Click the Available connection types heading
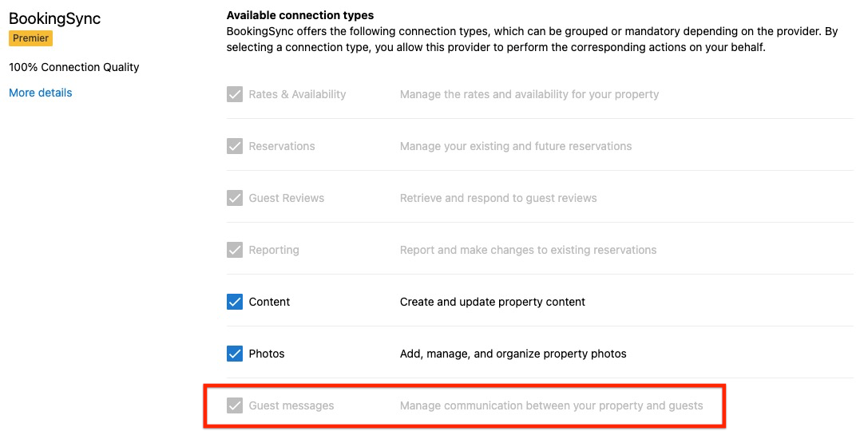This screenshot has width=868, height=435. pyautogui.click(x=300, y=15)
